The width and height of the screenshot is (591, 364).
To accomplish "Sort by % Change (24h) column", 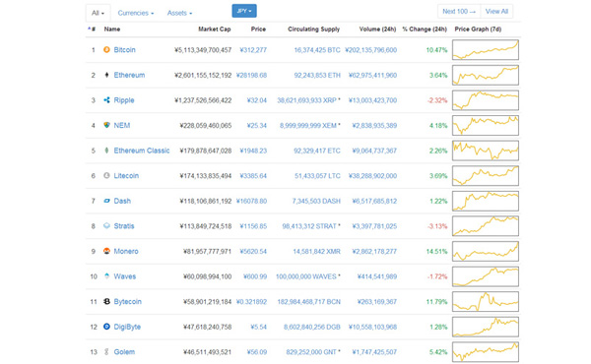I will [x=425, y=29].
